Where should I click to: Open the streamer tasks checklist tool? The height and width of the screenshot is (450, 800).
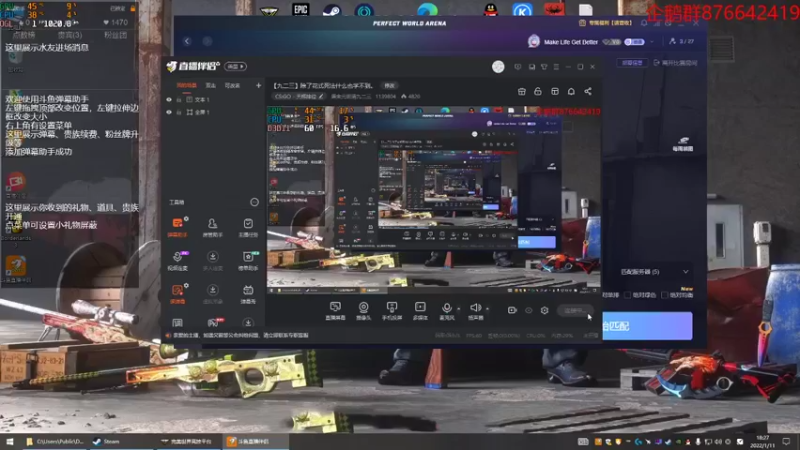click(248, 227)
